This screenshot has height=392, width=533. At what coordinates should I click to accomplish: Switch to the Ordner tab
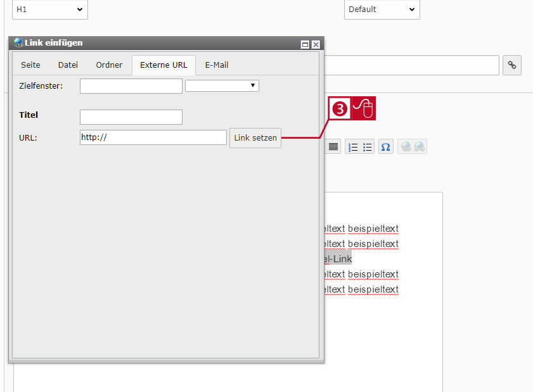click(109, 65)
